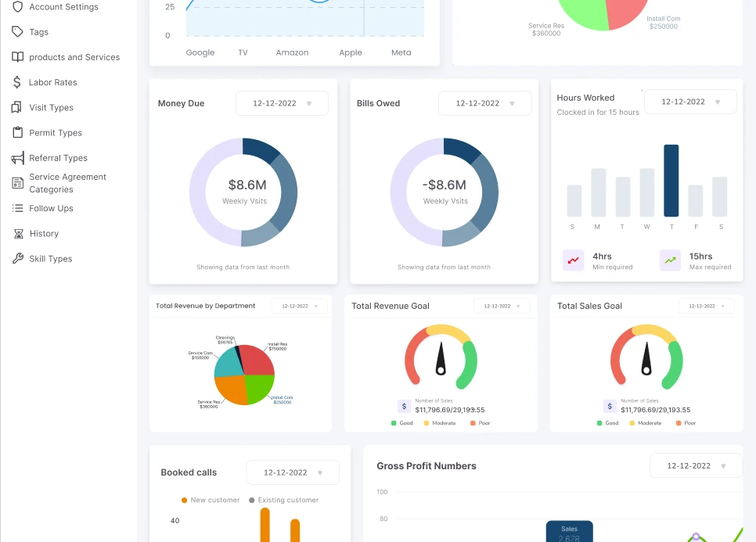The width and height of the screenshot is (756, 542).
Task: Click Wednesday bar in Hours Worked chart
Action: coord(647,192)
